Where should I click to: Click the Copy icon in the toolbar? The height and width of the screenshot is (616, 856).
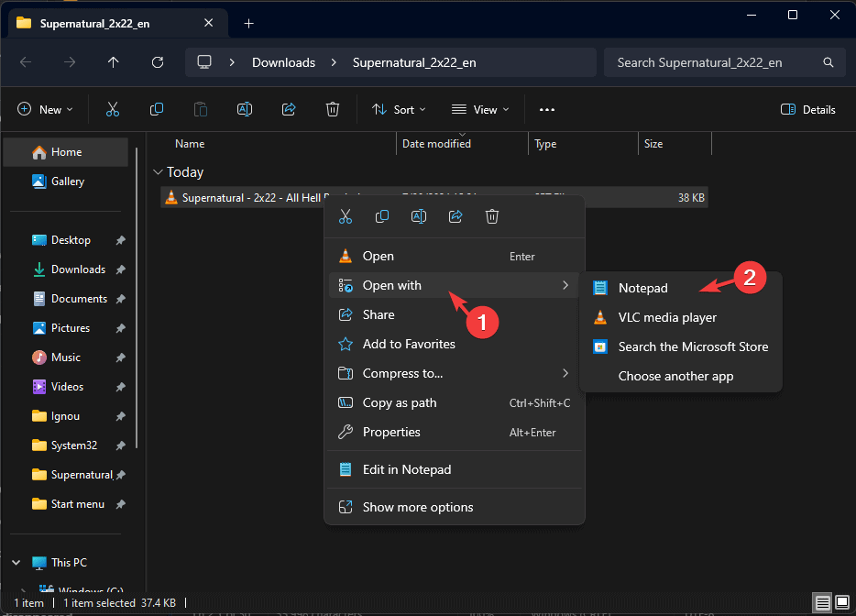pos(157,109)
